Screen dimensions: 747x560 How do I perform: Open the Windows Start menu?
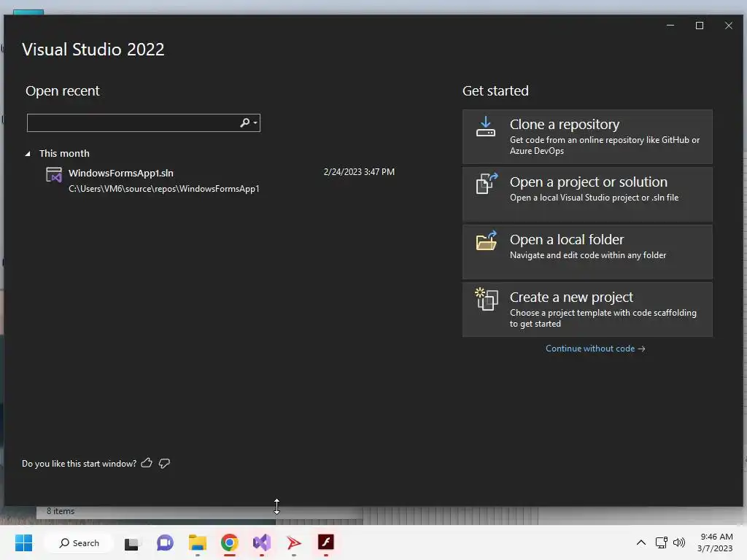click(x=24, y=542)
